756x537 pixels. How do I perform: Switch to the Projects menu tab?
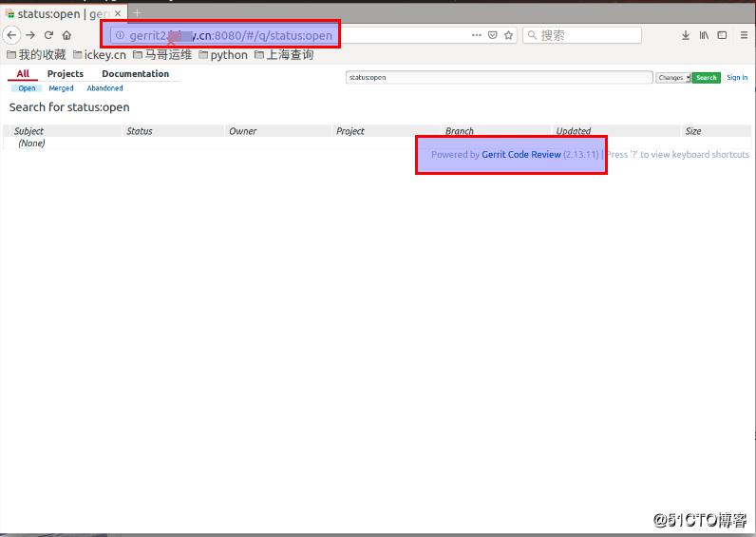click(66, 74)
